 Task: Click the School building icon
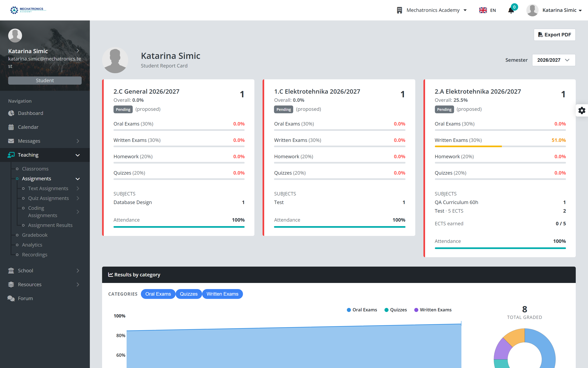11,270
